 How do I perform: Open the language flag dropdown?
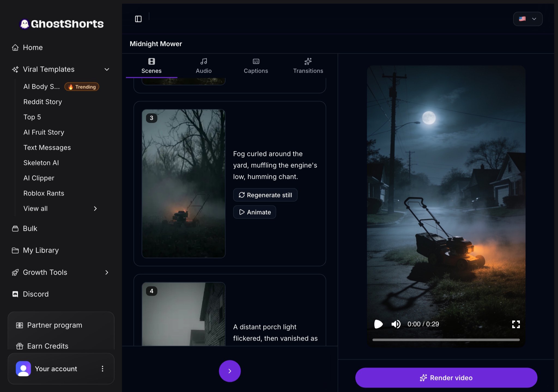pyautogui.click(x=528, y=19)
